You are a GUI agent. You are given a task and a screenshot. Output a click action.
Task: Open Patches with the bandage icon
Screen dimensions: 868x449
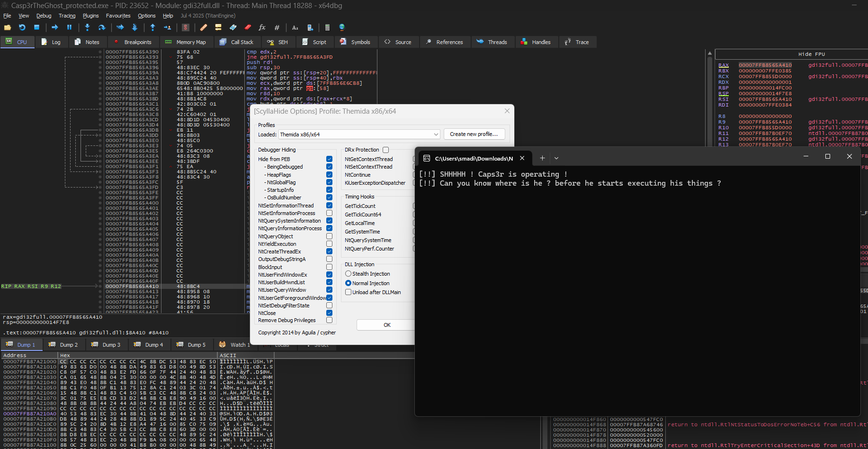204,27
